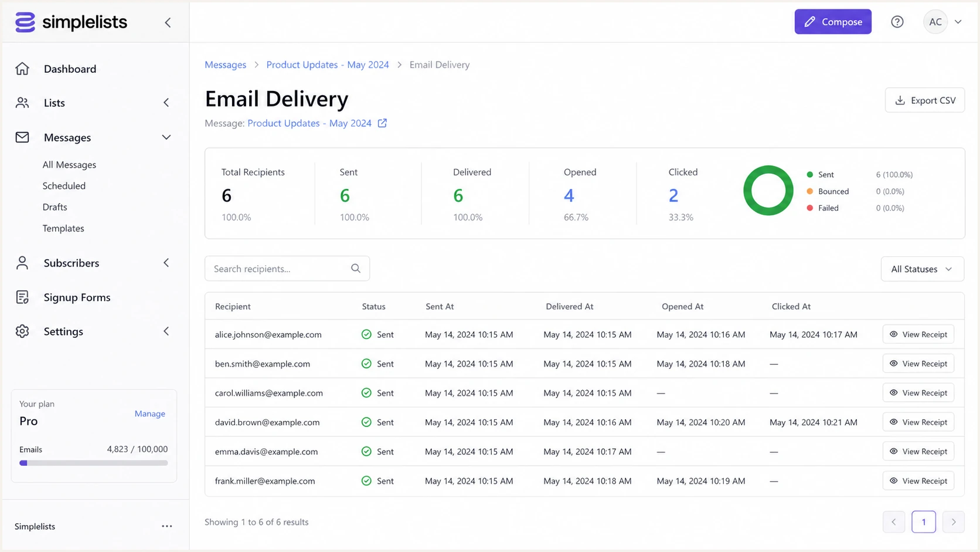Image resolution: width=980 pixels, height=552 pixels.
Task: Open Scheduled messages
Action: 64,186
